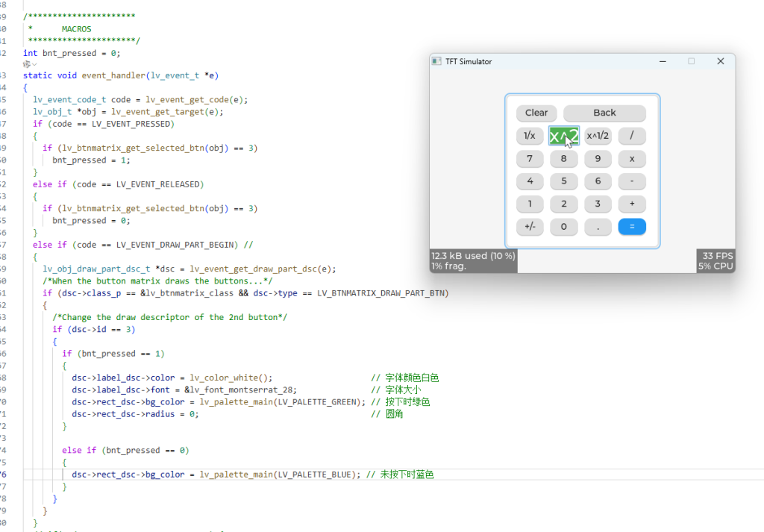Click the memory usage monitor label
The width and height of the screenshot is (764, 532).
[473, 260]
